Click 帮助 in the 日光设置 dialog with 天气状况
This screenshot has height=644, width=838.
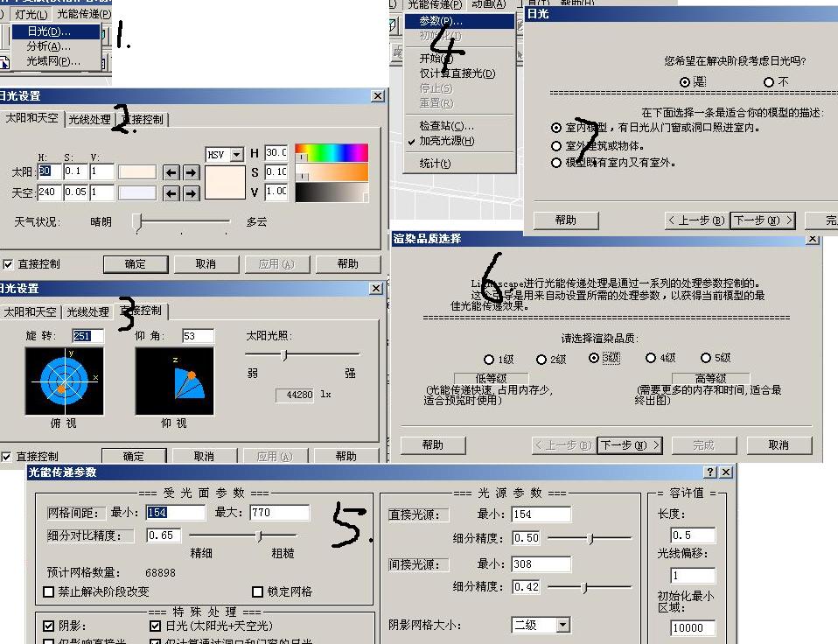tap(348, 264)
